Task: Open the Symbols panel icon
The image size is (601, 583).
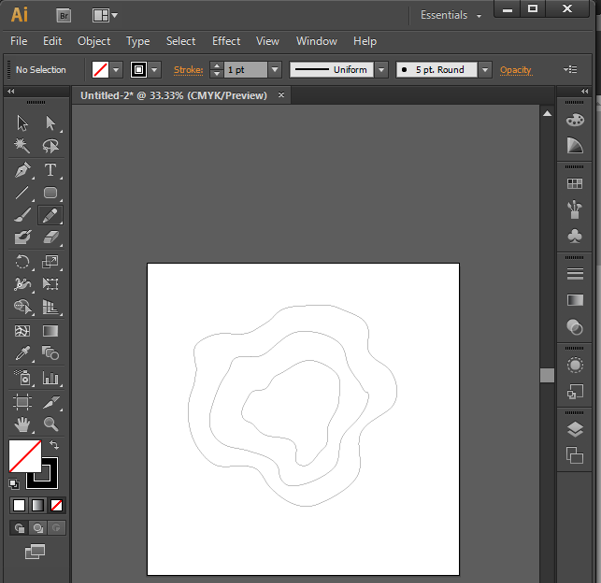Action: click(575, 236)
